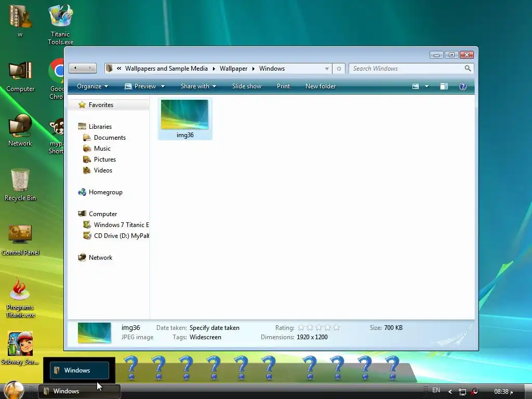Click the search magnifier icon

(x=468, y=68)
